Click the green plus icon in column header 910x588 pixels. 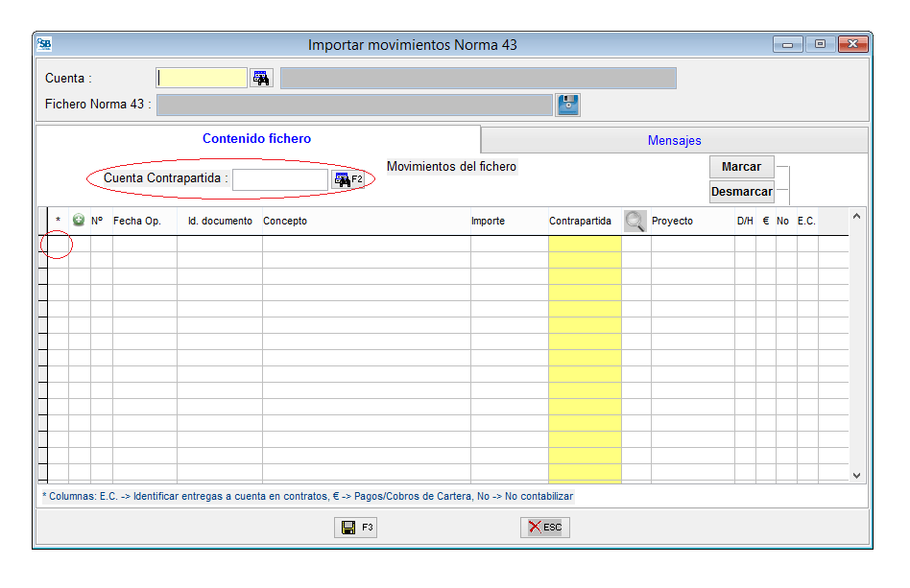(x=79, y=221)
